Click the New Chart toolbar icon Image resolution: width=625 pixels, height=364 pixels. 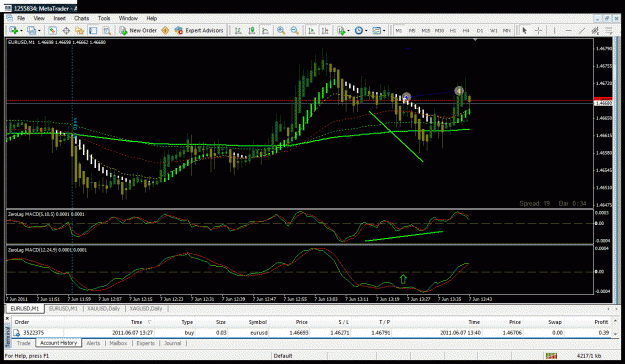[13, 30]
